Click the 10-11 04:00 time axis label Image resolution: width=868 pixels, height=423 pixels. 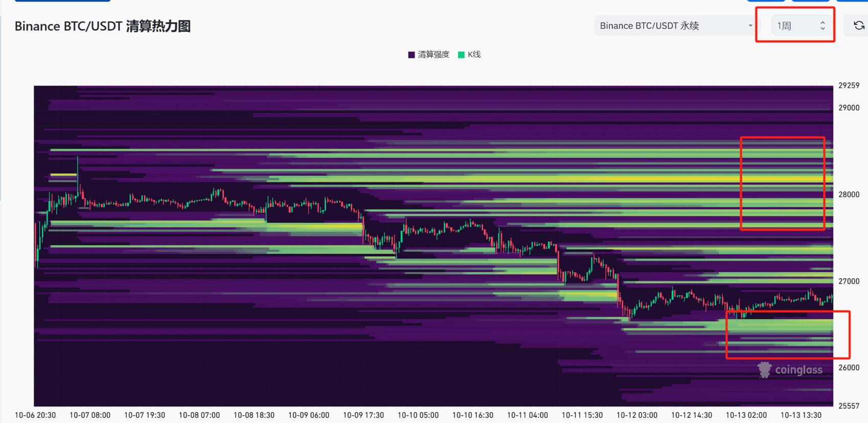click(x=528, y=415)
